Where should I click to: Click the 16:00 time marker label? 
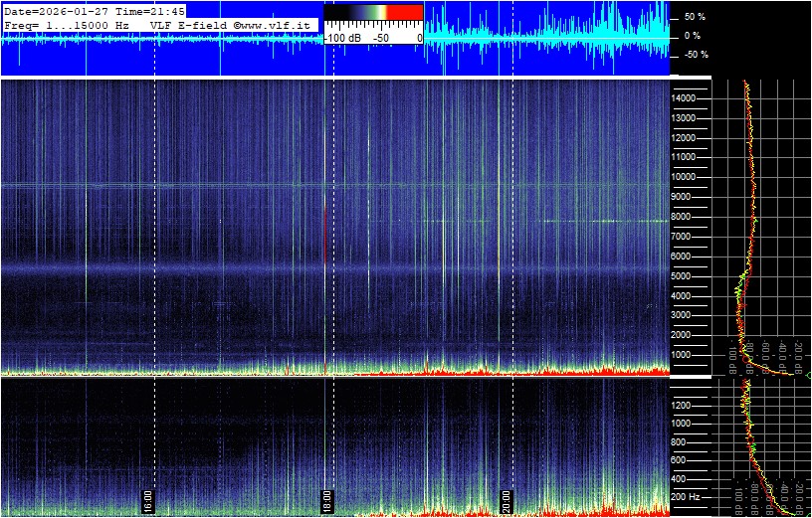(x=148, y=499)
